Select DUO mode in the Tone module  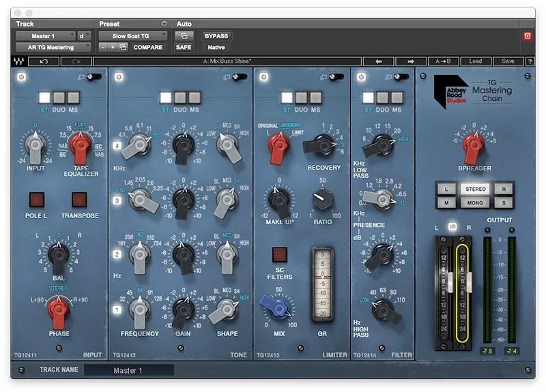click(180, 97)
